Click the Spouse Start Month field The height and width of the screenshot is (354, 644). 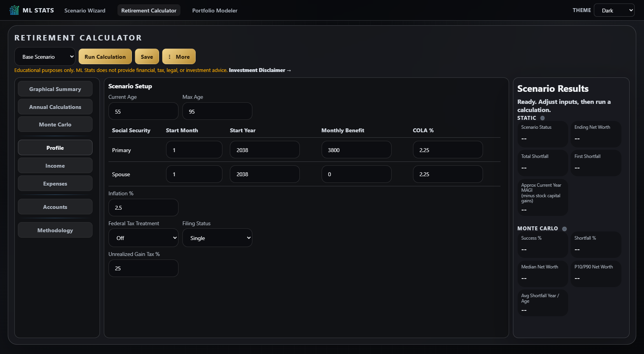[x=194, y=174]
